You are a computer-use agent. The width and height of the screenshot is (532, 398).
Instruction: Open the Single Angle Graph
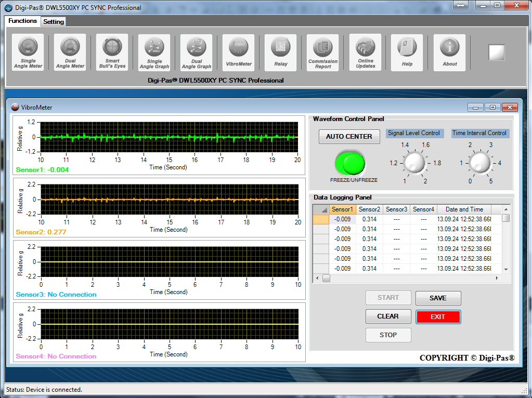point(154,52)
